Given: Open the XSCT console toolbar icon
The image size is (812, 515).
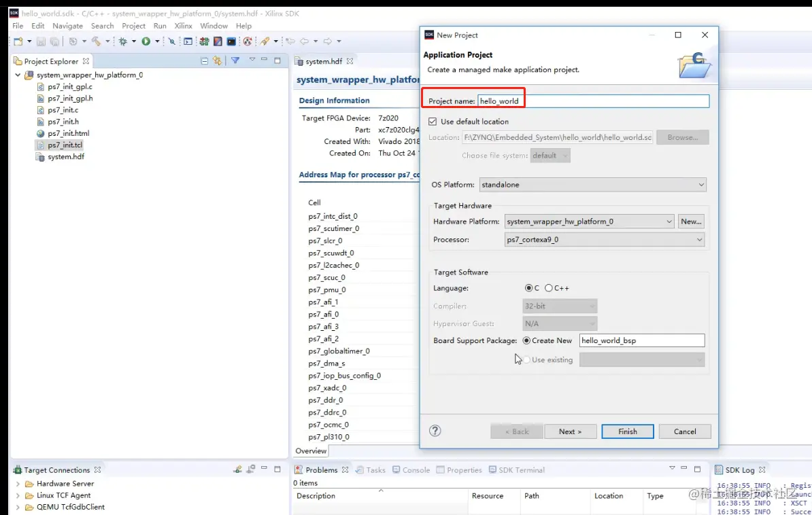Looking at the screenshot, I should click(188, 41).
